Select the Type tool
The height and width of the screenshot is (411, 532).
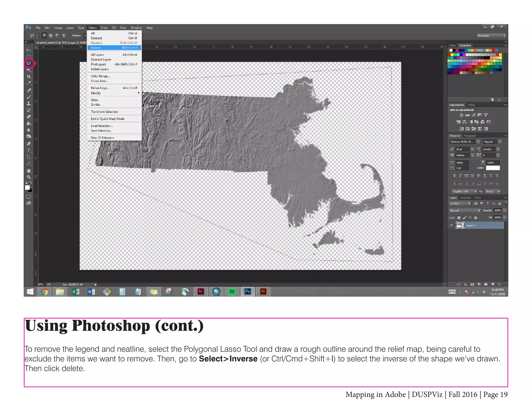tap(29, 150)
